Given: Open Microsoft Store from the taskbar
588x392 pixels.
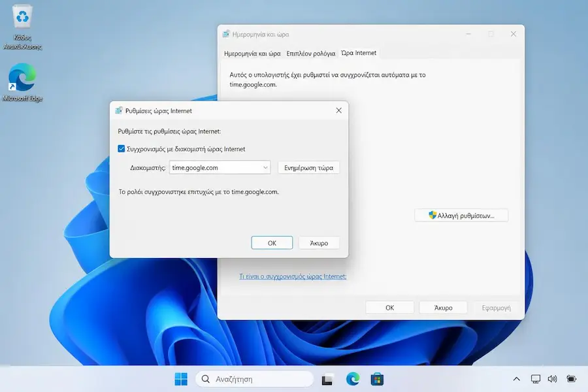Looking at the screenshot, I should tap(377, 379).
